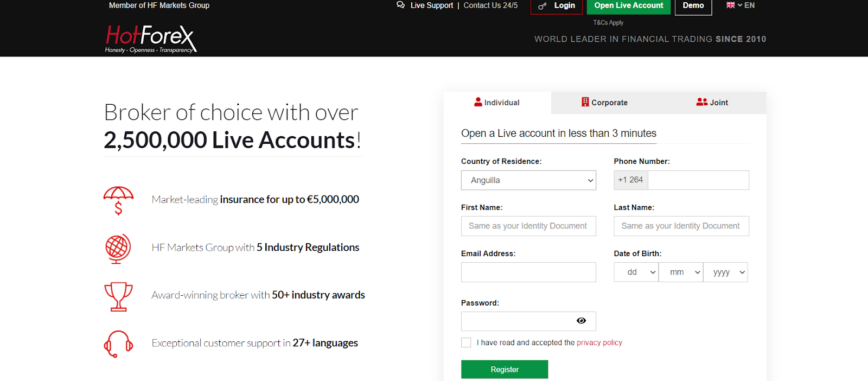Image resolution: width=868 pixels, height=381 pixels.
Task: Click the Open Live Account button
Action: coord(629,6)
